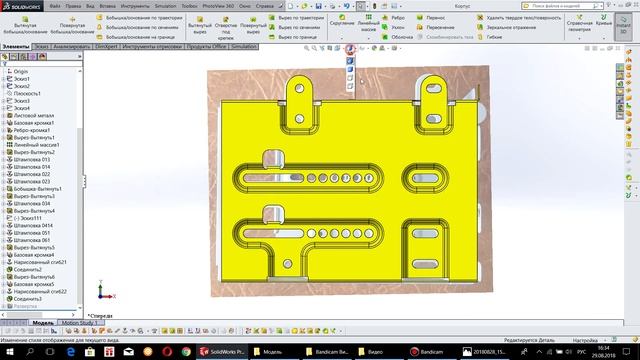Screen dimensions: 640x360
Task: Create a new document from the toolbar
Action: 290,6
